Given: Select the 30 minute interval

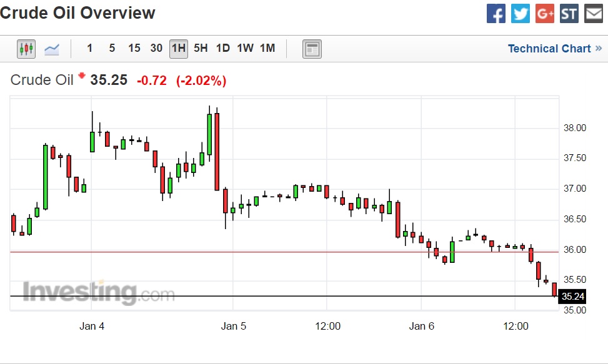Looking at the screenshot, I should coord(156,48).
